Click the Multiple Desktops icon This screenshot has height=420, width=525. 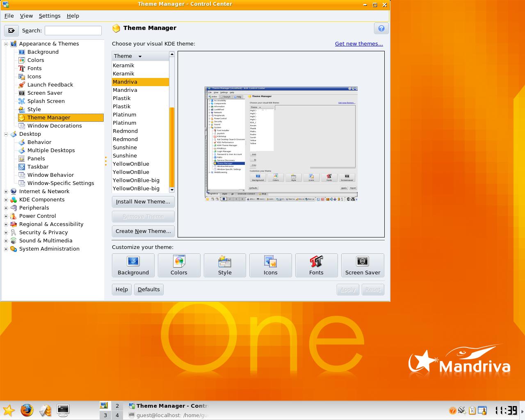tap(22, 151)
